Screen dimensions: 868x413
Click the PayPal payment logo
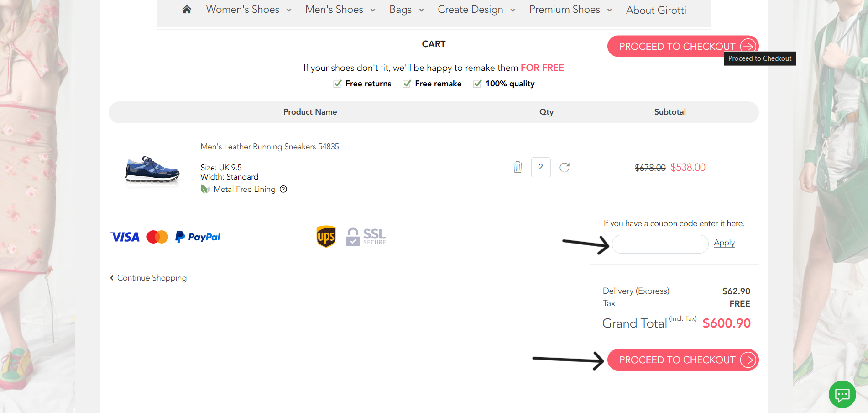(198, 237)
